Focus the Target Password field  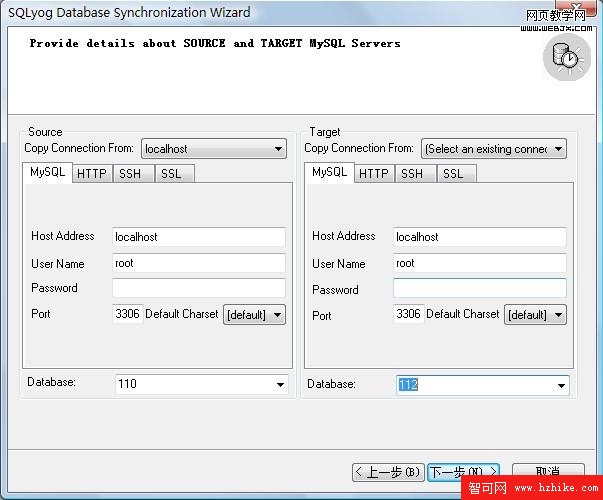coord(480,288)
